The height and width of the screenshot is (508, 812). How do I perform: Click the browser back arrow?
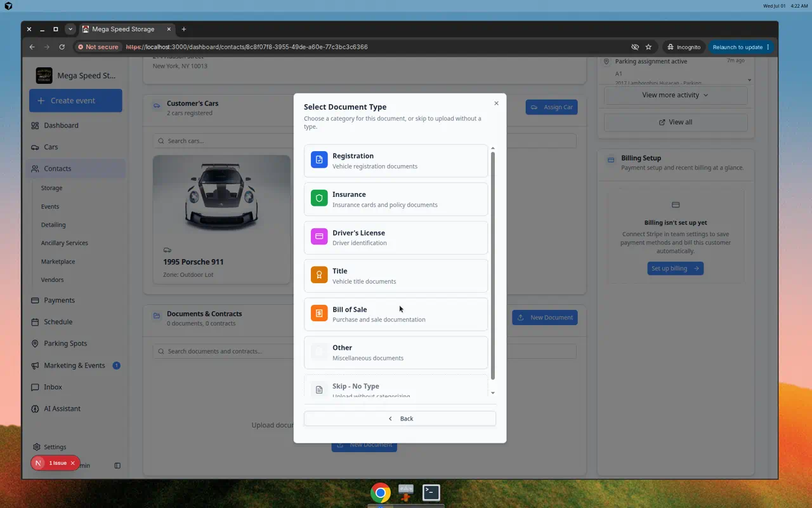click(x=32, y=47)
